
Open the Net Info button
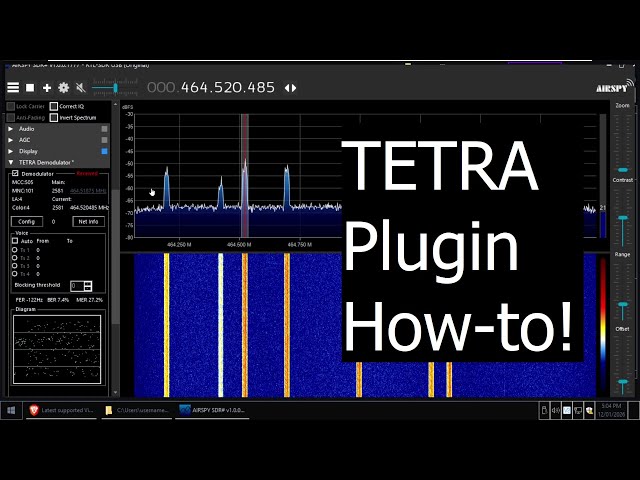click(x=89, y=222)
